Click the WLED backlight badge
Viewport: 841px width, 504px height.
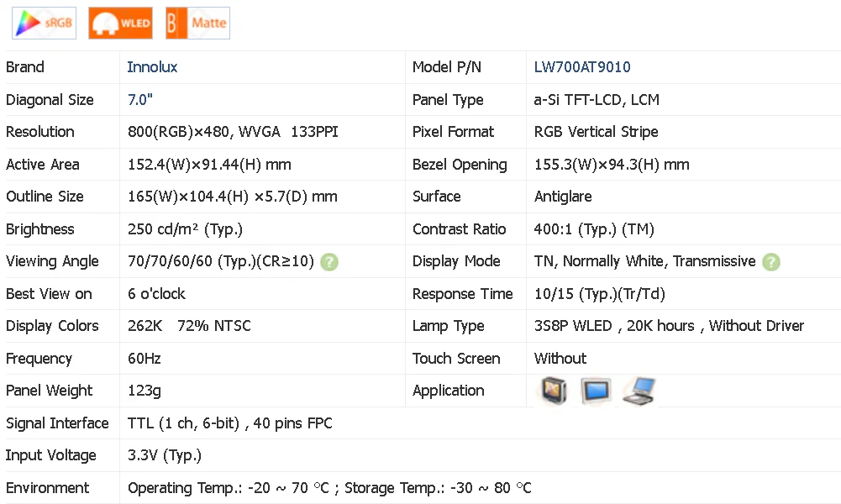pyautogui.click(x=121, y=23)
